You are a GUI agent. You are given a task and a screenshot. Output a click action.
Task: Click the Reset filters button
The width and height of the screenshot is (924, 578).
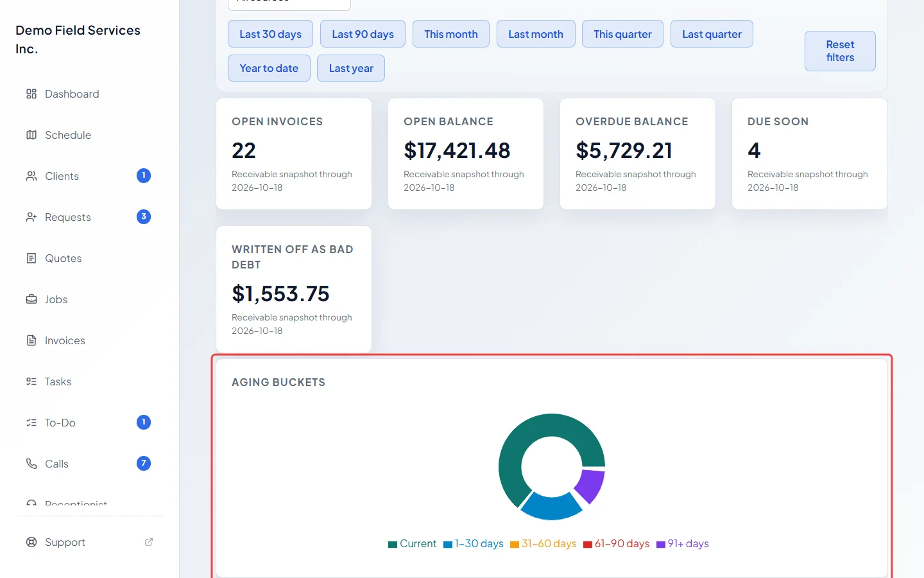(x=840, y=51)
